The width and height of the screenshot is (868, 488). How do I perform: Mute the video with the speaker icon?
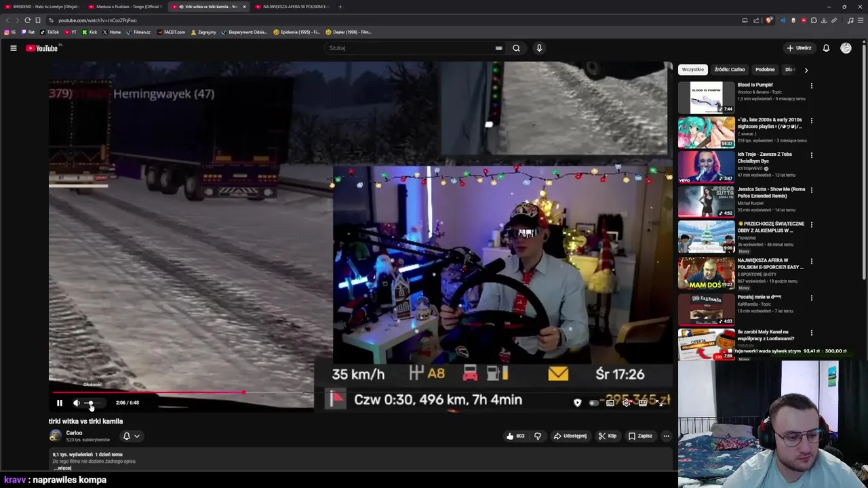(x=77, y=403)
